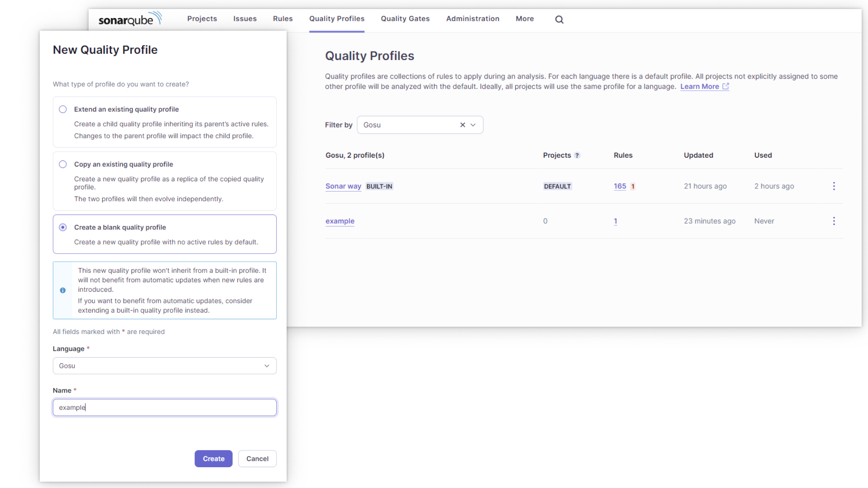Clear the Gosu filter with the X icon
This screenshot has width=868, height=488.
[462, 125]
